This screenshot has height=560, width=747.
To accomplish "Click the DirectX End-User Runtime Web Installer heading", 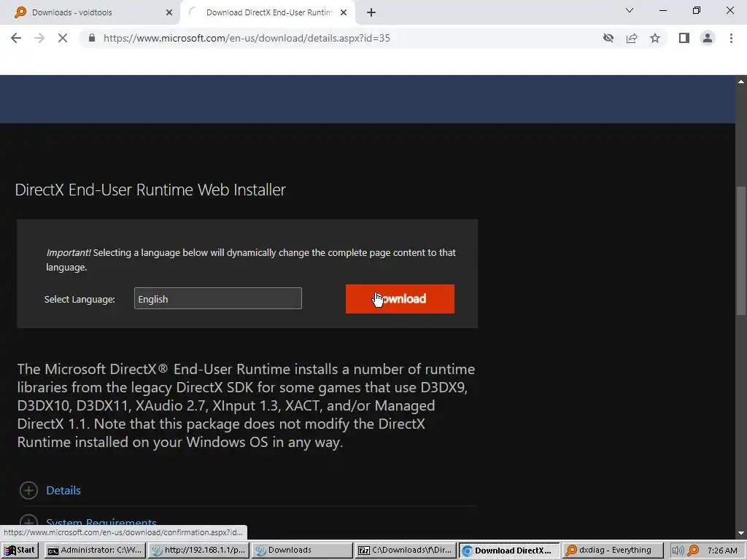I will pos(150,190).
